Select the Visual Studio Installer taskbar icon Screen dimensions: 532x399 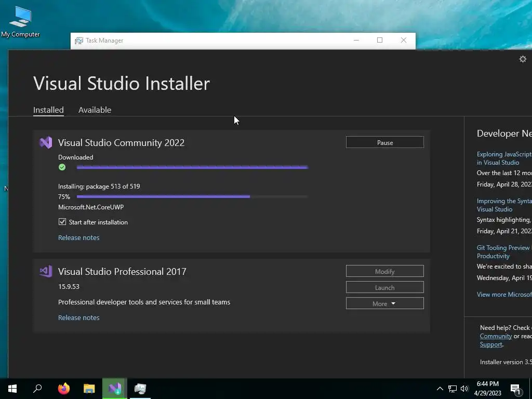click(x=115, y=389)
